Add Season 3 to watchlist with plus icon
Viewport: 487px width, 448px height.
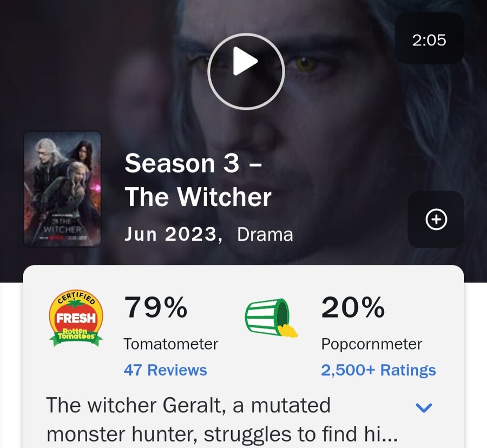point(436,219)
